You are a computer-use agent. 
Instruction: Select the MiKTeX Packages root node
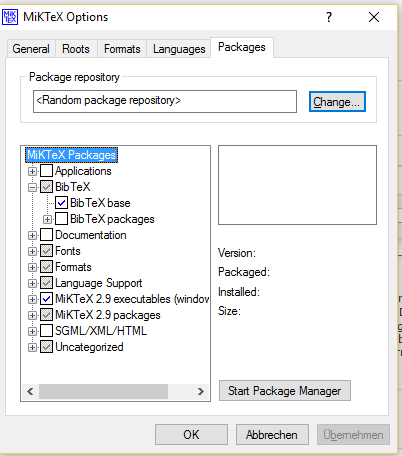[72, 155]
